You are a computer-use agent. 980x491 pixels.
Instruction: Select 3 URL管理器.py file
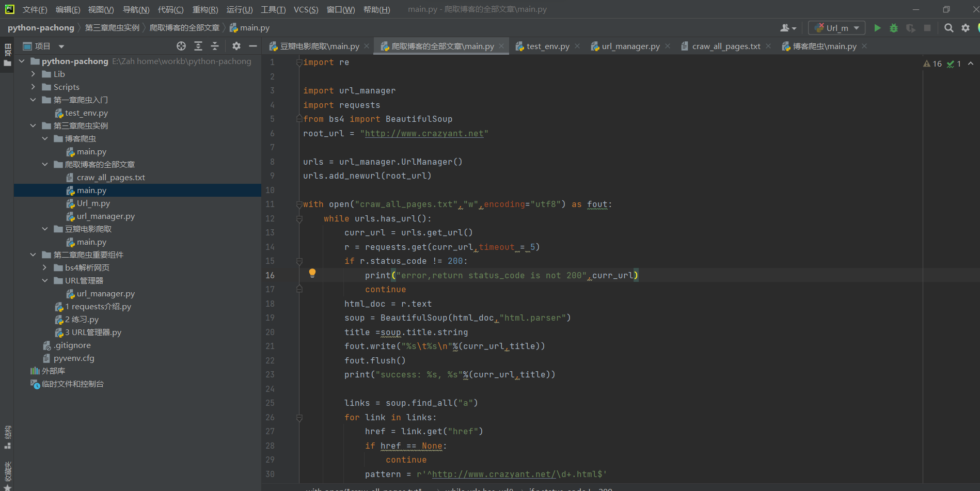[93, 332]
